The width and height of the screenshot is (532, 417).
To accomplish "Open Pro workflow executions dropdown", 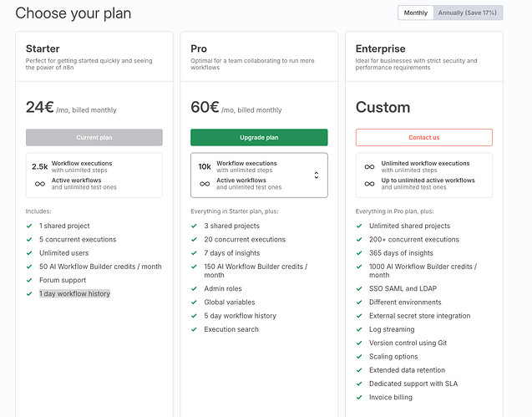I will tap(259, 175).
